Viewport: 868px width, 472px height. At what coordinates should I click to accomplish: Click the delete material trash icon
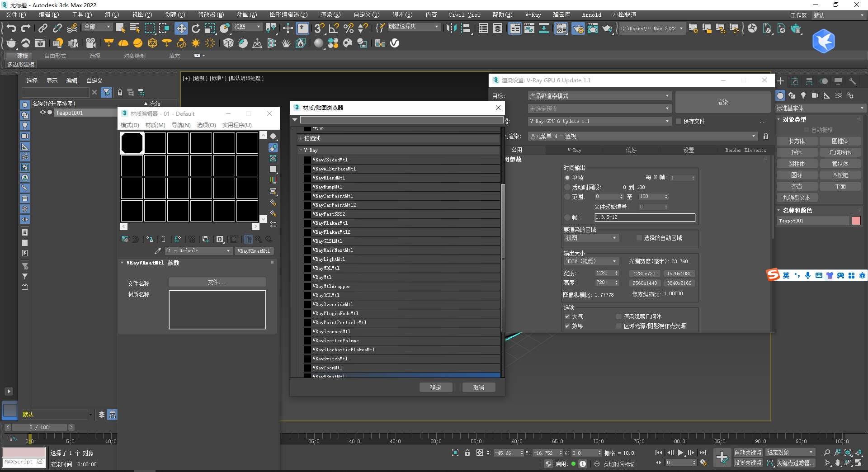163,239
